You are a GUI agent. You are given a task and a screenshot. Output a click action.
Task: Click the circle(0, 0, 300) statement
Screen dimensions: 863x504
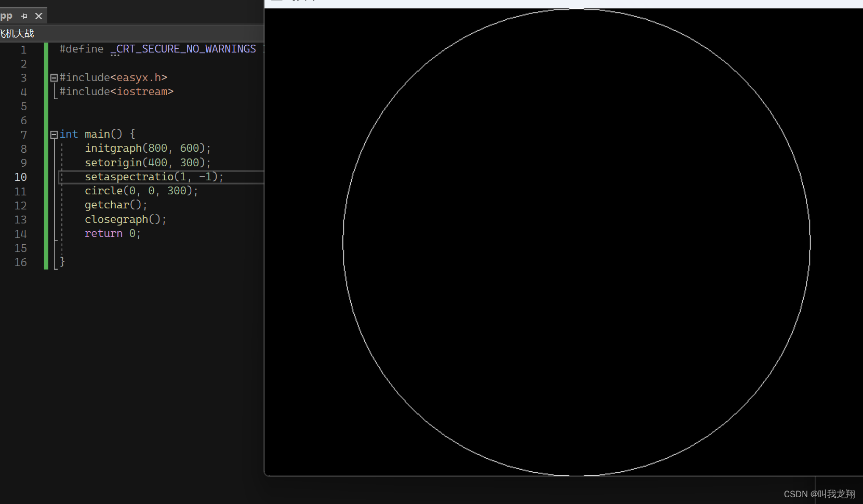click(x=141, y=191)
